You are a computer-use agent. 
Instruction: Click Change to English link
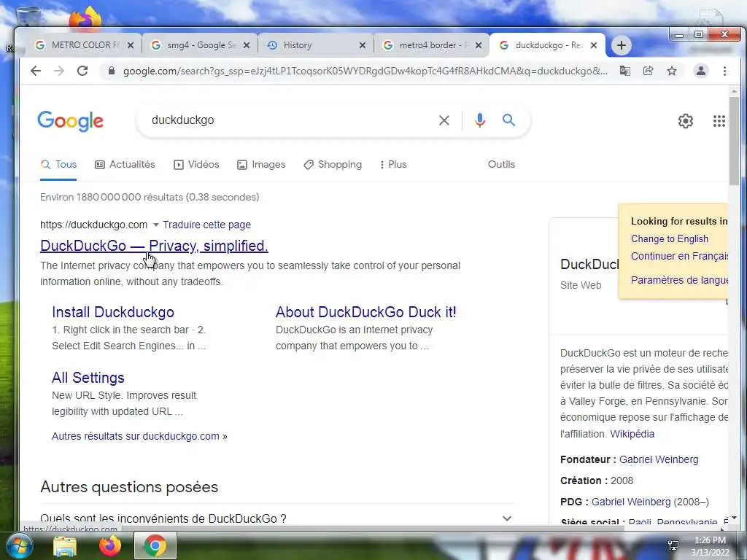coord(670,239)
